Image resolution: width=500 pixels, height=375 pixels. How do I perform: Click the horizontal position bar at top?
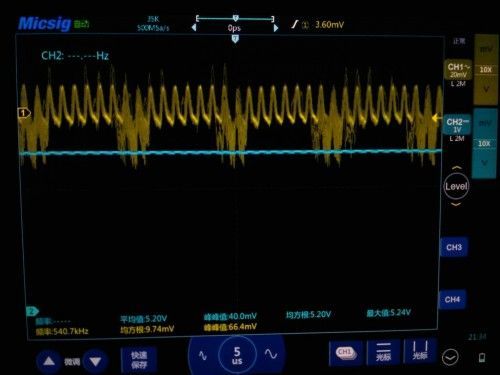click(x=235, y=19)
